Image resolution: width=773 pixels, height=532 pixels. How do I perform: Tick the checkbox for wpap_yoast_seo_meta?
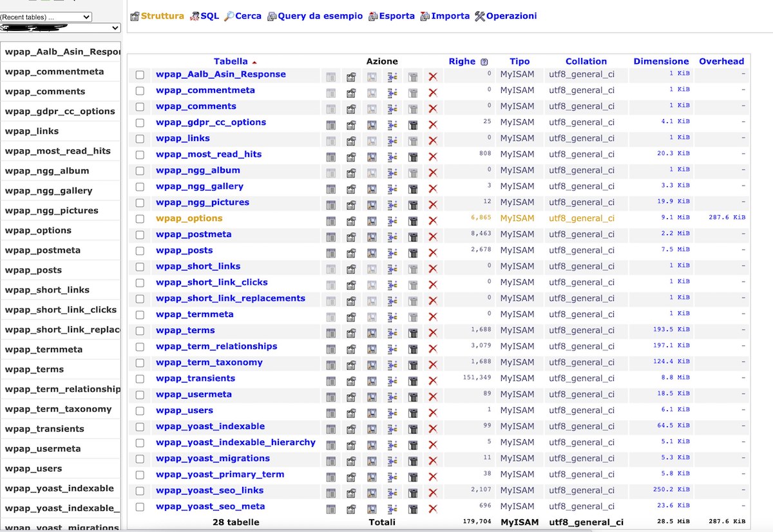140,507
